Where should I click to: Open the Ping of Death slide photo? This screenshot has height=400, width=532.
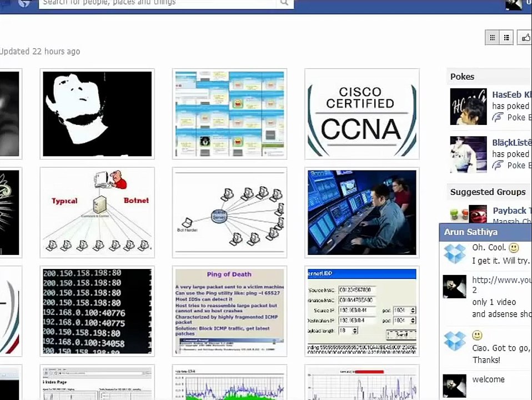229,311
